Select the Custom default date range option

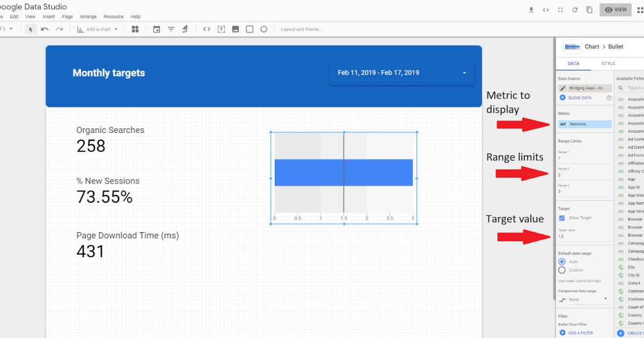click(x=561, y=270)
